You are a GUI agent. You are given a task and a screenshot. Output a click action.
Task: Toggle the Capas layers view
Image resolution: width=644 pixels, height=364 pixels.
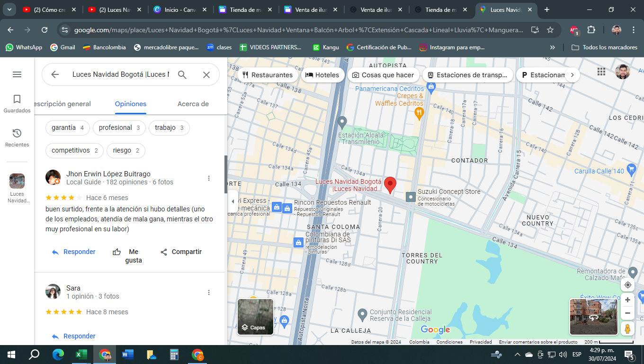click(x=255, y=317)
